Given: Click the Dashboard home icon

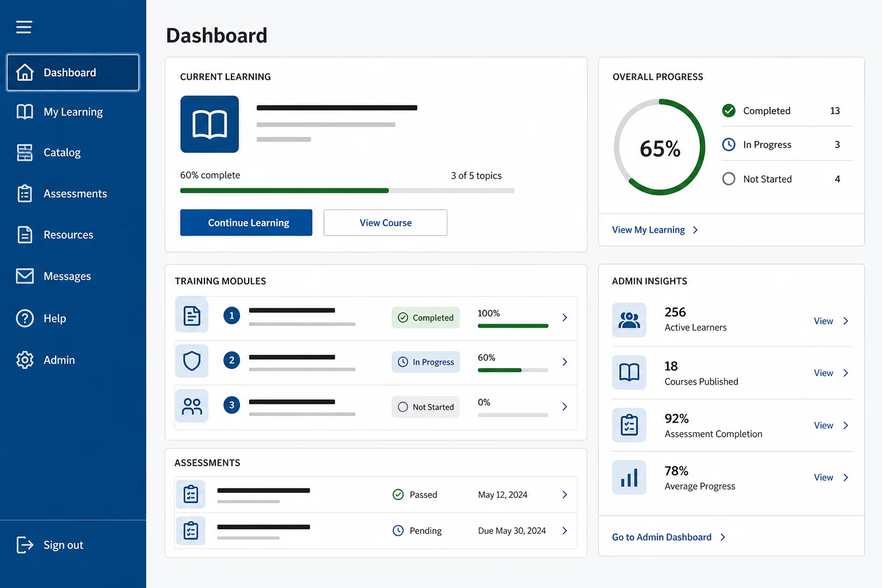Looking at the screenshot, I should (x=25, y=72).
